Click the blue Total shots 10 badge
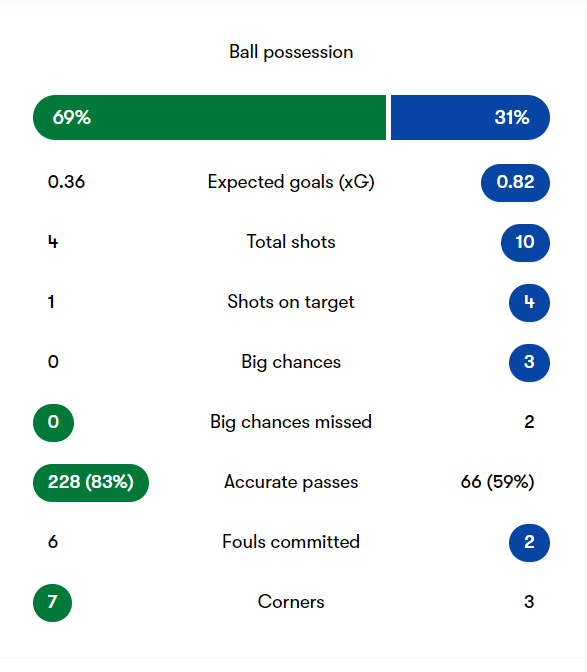 525,243
